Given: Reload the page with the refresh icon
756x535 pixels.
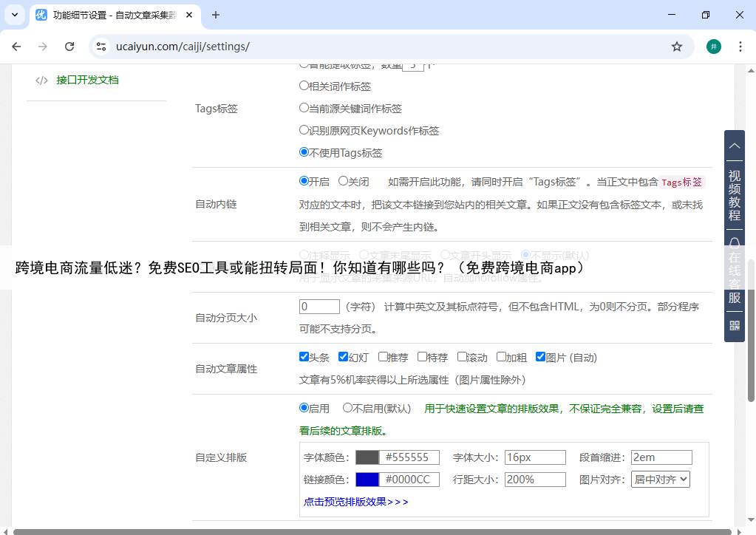Looking at the screenshot, I should [x=69, y=47].
